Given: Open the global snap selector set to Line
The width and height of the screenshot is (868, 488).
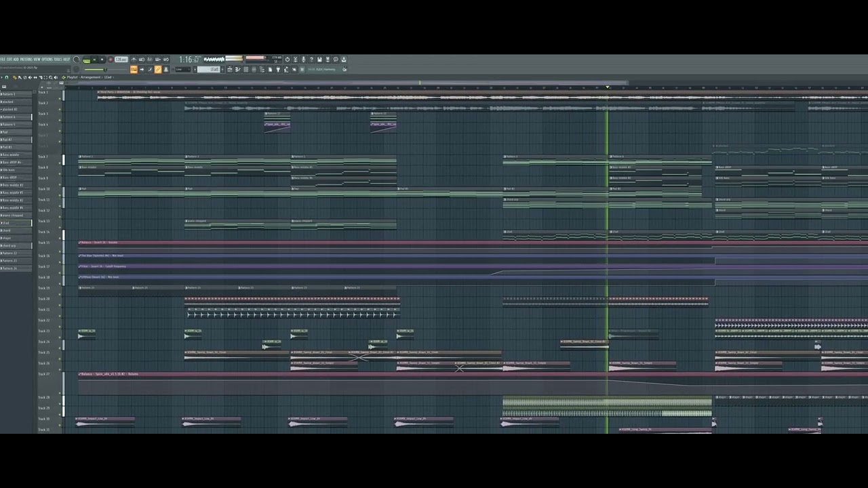Looking at the screenshot, I should tap(183, 69).
